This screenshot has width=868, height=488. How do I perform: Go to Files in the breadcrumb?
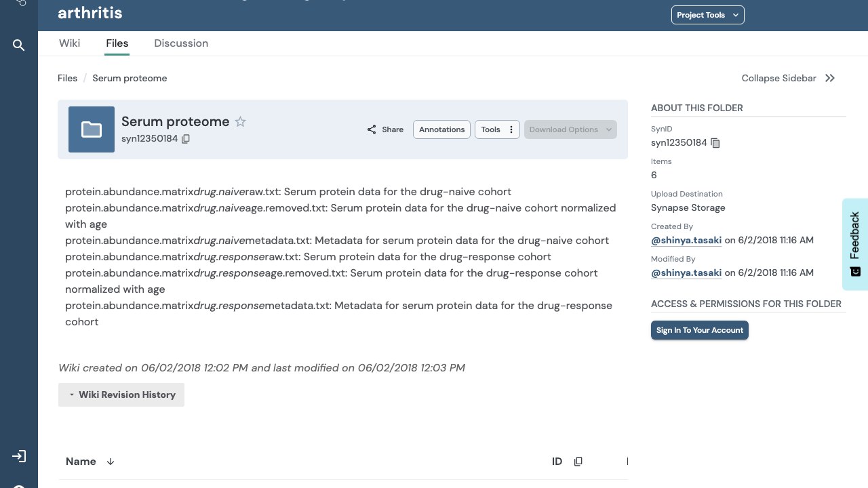68,78
